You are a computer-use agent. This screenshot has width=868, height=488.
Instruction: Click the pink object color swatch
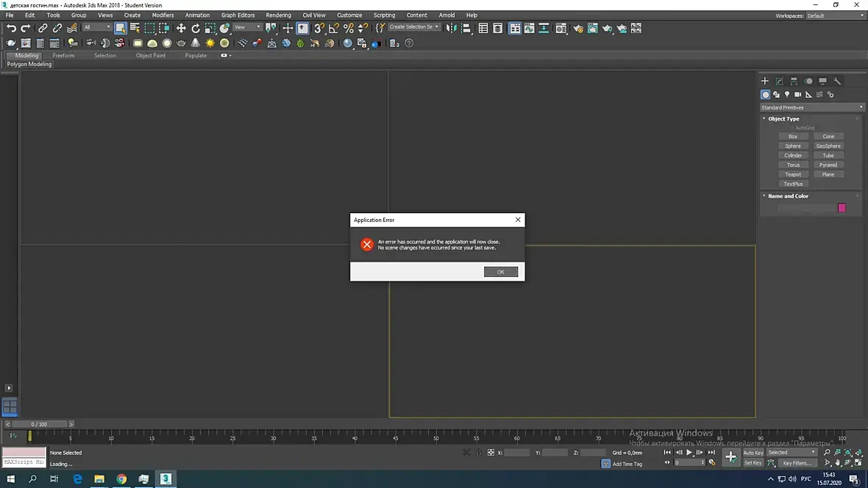(x=842, y=208)
